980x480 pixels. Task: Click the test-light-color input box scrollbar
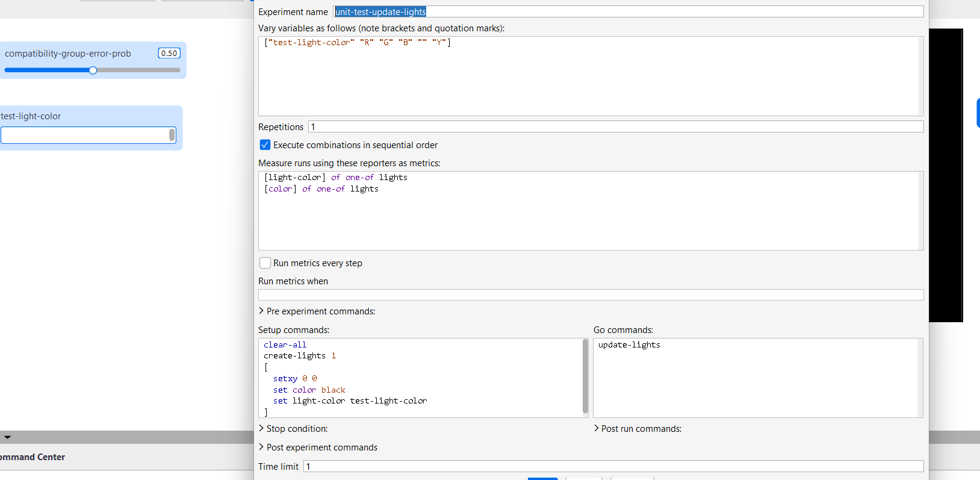coord(172,136)
